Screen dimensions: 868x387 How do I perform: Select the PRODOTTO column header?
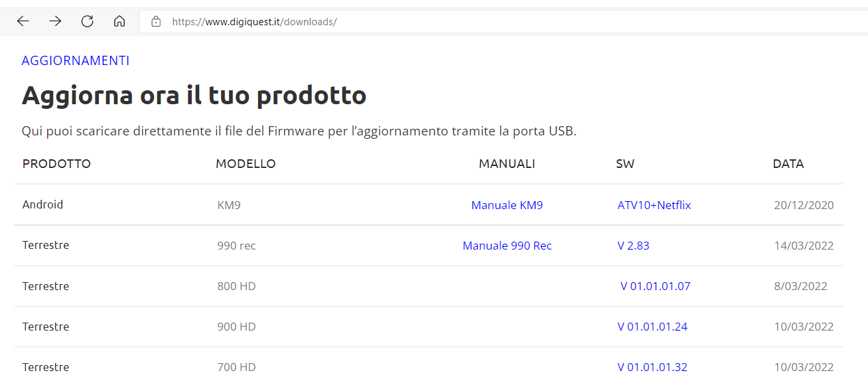56,163
